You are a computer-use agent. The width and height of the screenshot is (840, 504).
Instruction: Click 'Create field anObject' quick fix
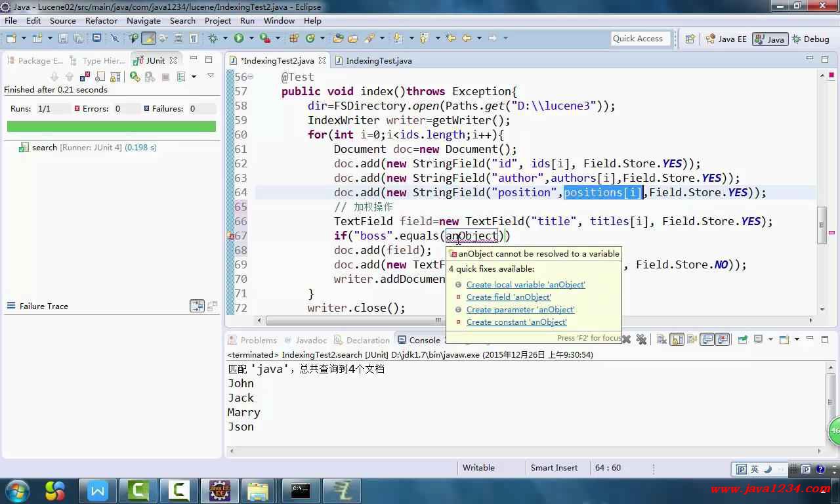pos(509,297)
